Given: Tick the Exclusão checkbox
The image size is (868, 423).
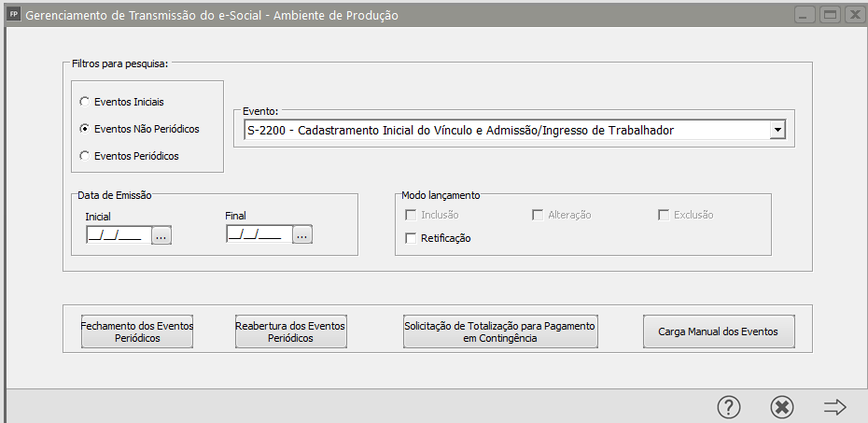Looking at the screenshot, I should [x=665, y=215].
